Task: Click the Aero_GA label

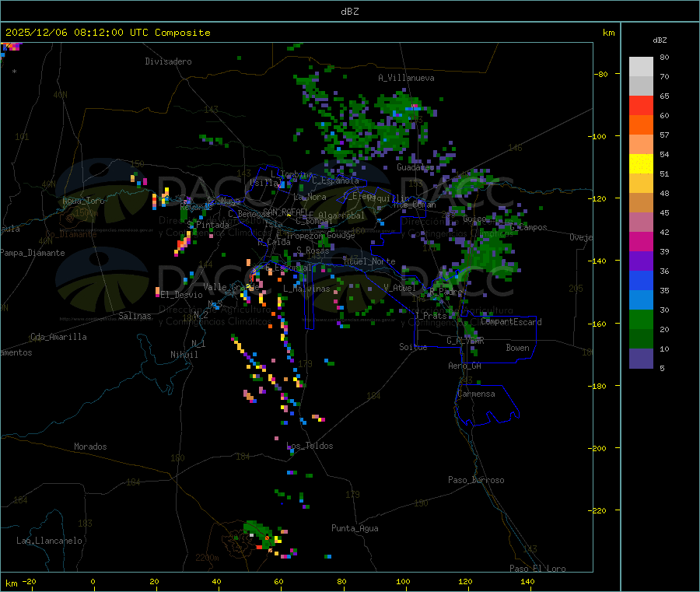Action: pyautogui.click(x=465, y=366)
